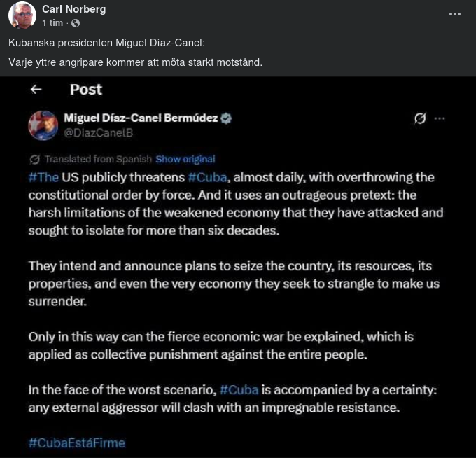Open Miguel Díaz-Canel Bermúdez's display name
476x458 pixels.
(x=140, y=118)
